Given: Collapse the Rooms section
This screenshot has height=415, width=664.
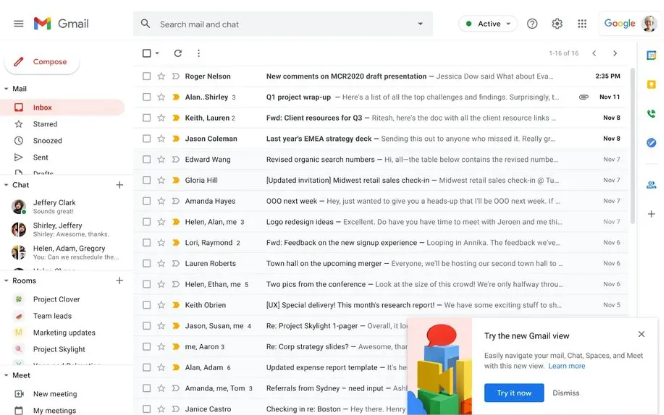Looking at the screenshot, I should tap(6, 280).
